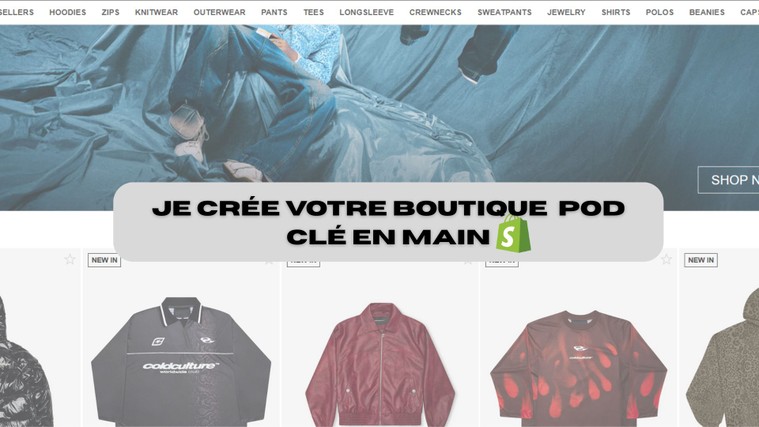
Task: Open the HOODIES category
Action: tap(68, 12)
